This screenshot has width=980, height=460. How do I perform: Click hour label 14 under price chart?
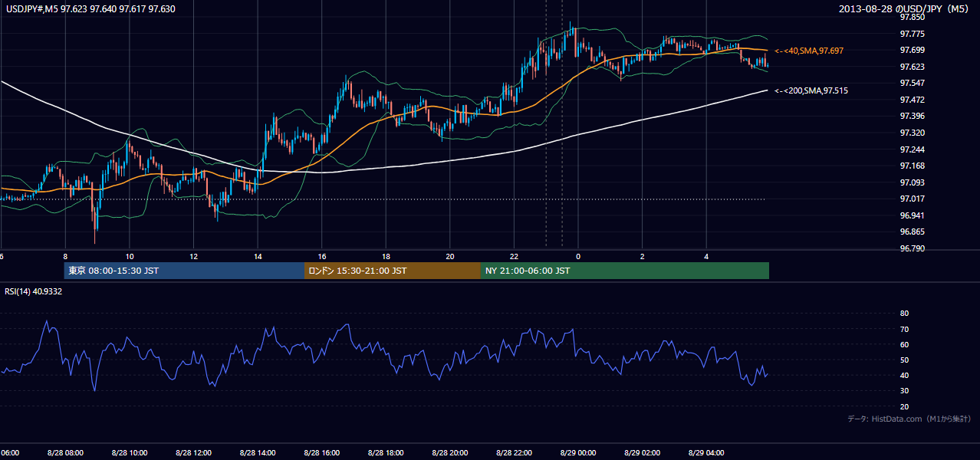258,256
